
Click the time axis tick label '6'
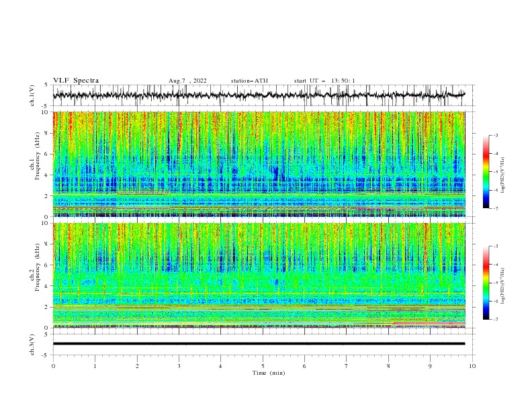tap(305, 366)
